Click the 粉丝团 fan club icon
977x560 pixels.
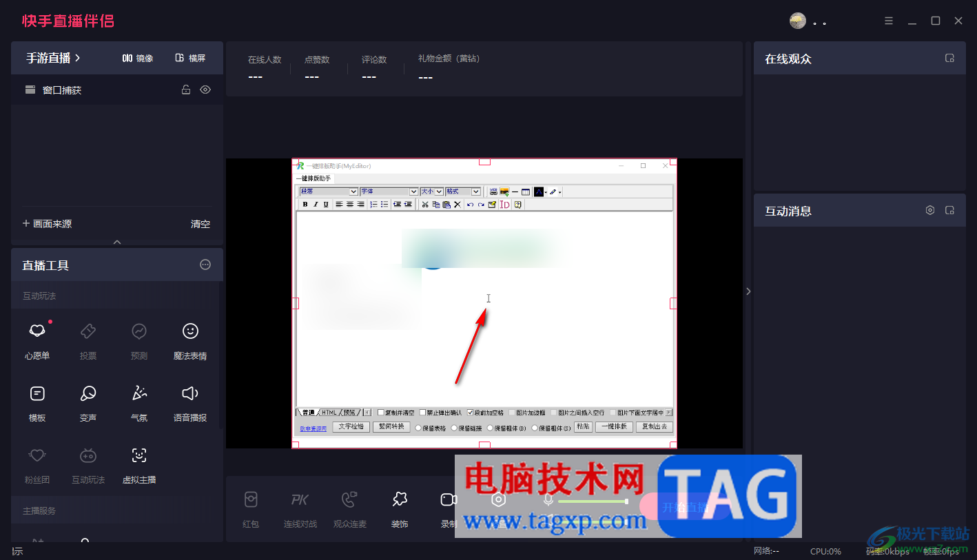click(37, 455)
